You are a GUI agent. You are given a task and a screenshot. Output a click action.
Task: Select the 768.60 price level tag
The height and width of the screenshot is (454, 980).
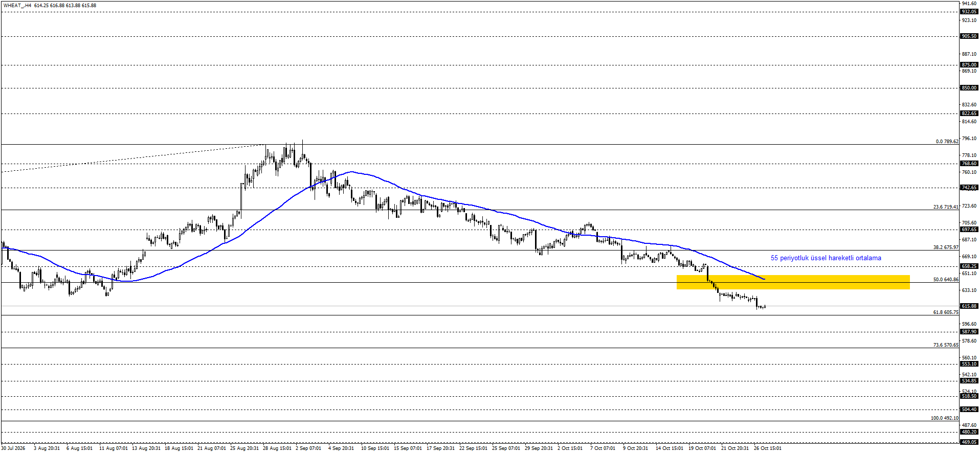coord(969,164)
